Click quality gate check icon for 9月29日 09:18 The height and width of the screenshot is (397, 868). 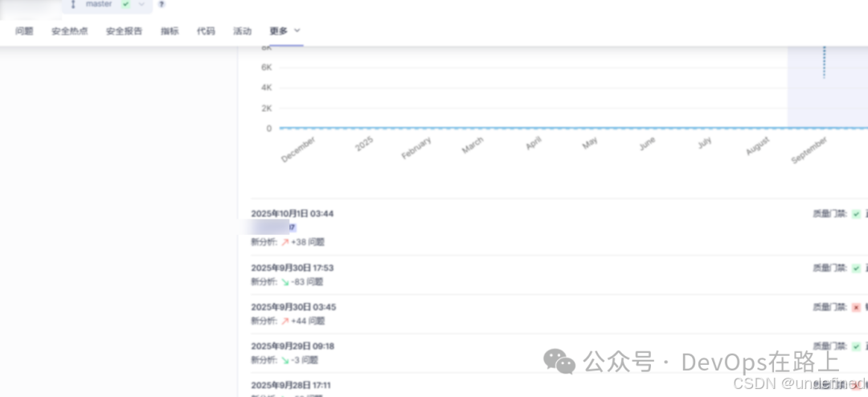click(x=857, y=346)
